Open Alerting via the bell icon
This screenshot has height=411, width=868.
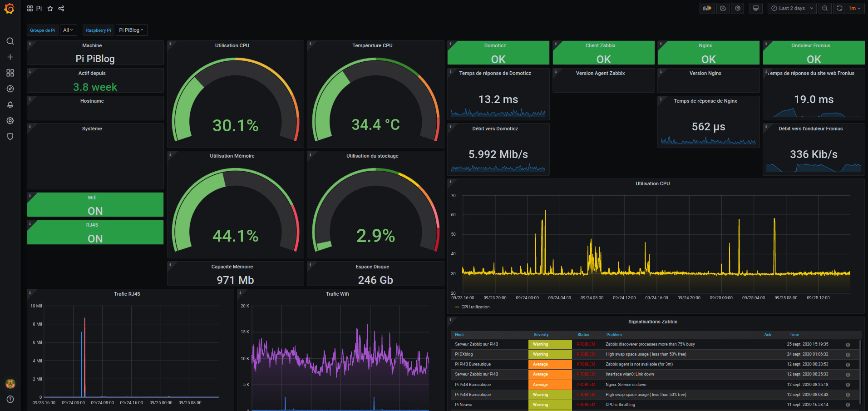click(x=10, y=105)
